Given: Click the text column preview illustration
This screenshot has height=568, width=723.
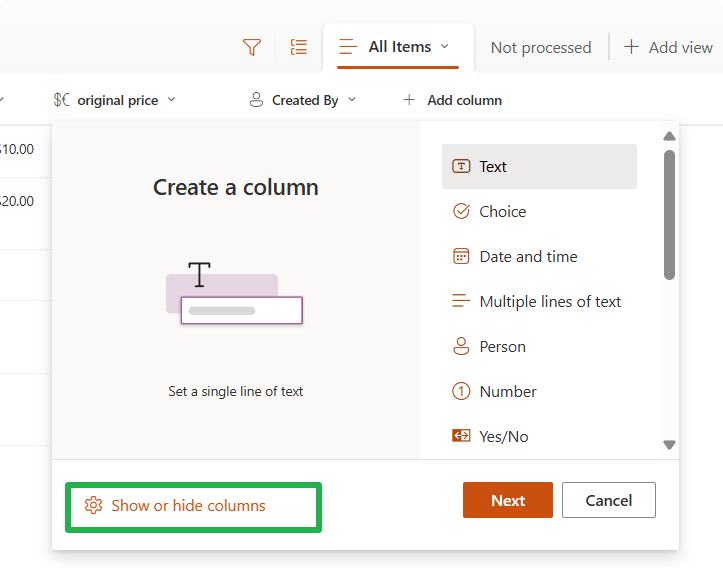Looking at the screenshot, I should point(234,293).
